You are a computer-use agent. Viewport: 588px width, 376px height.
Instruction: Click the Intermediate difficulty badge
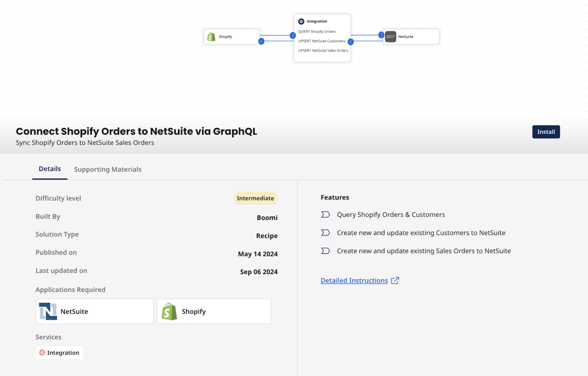tap(255, 198)
